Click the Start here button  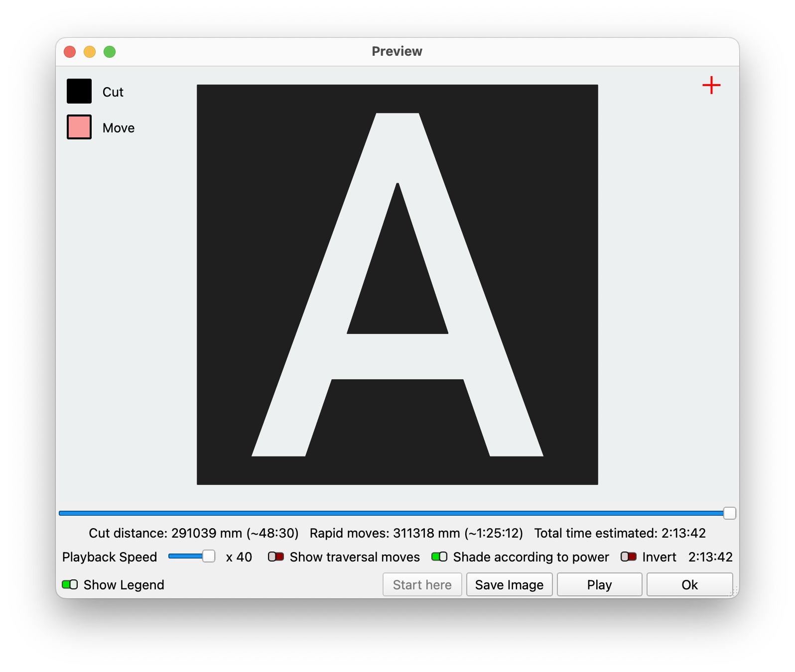[x=422, y=584]
